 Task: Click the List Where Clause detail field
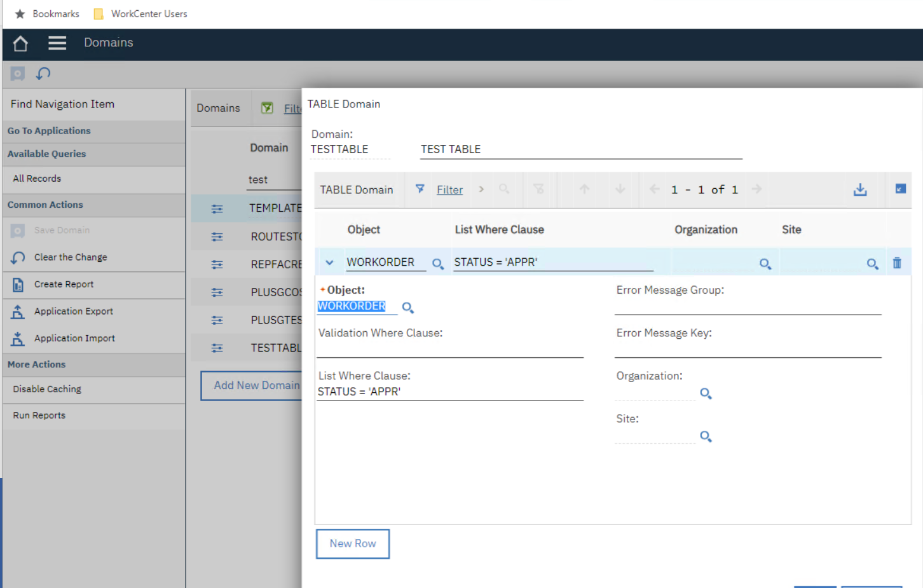(450, 392)
